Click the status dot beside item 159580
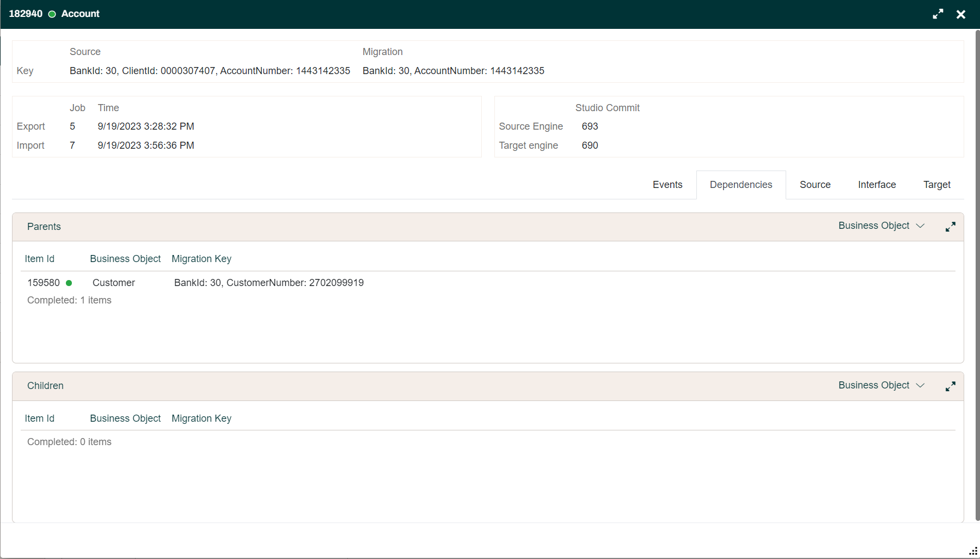The width and height of the screenshot is (980, 559). point(70,283)
